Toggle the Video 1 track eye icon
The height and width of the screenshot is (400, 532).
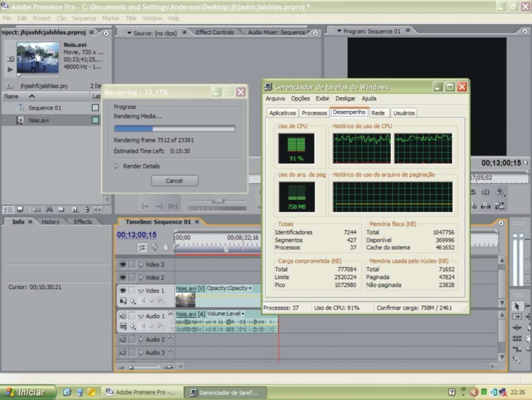click(122, 291)
